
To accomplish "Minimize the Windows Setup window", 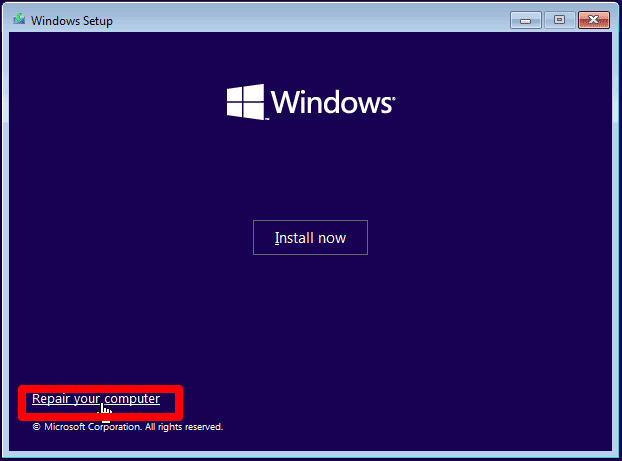I will (526, 19).
